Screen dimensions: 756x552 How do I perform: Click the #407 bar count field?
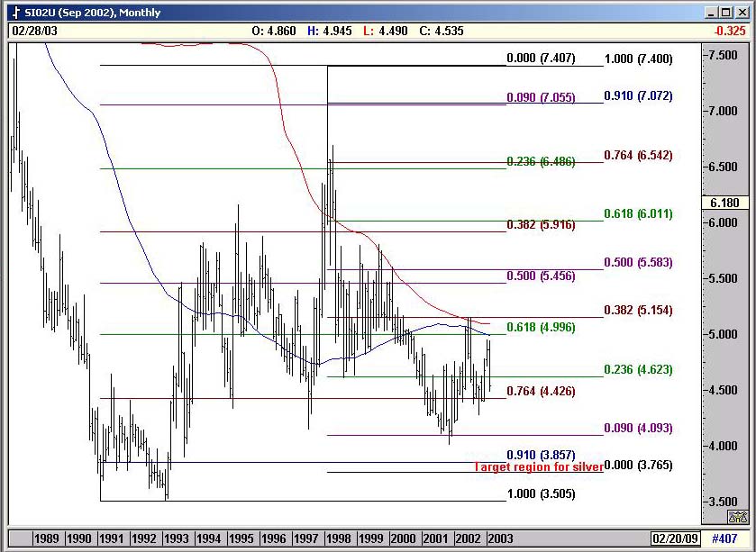coord(724,538)
